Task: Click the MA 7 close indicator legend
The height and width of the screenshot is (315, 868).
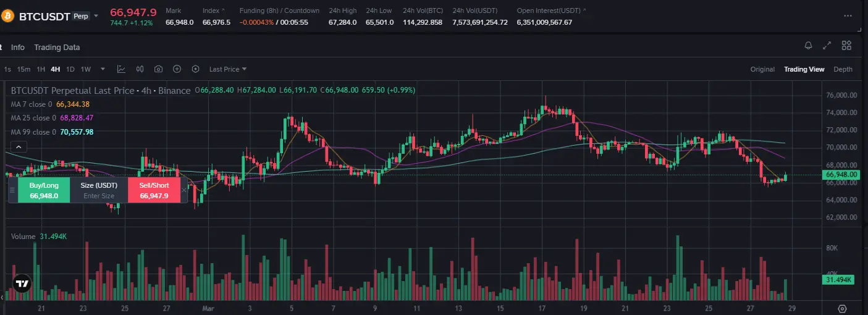Action: (x=50, y=104)
